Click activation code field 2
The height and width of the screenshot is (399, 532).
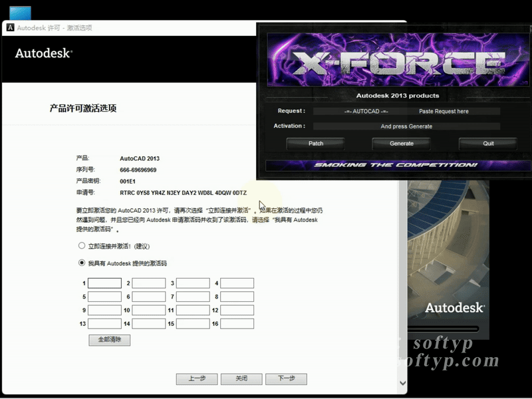click(x=148, y=283)
